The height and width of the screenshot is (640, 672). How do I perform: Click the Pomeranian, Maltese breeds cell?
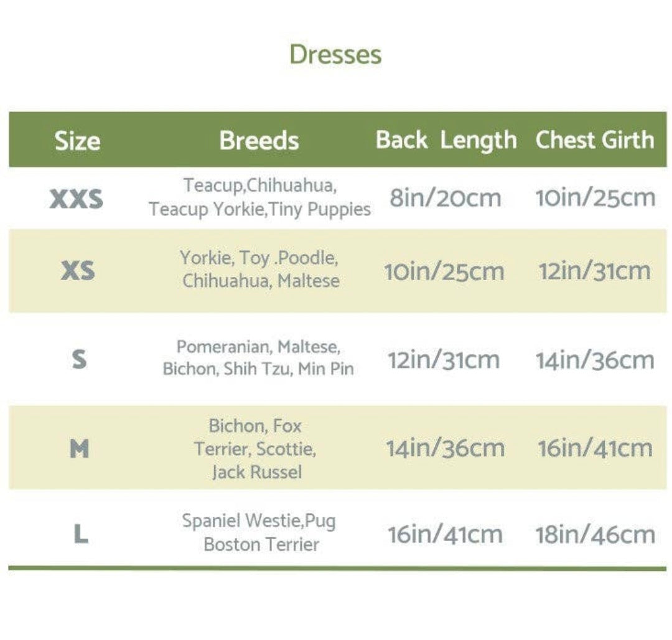[258, 357]
